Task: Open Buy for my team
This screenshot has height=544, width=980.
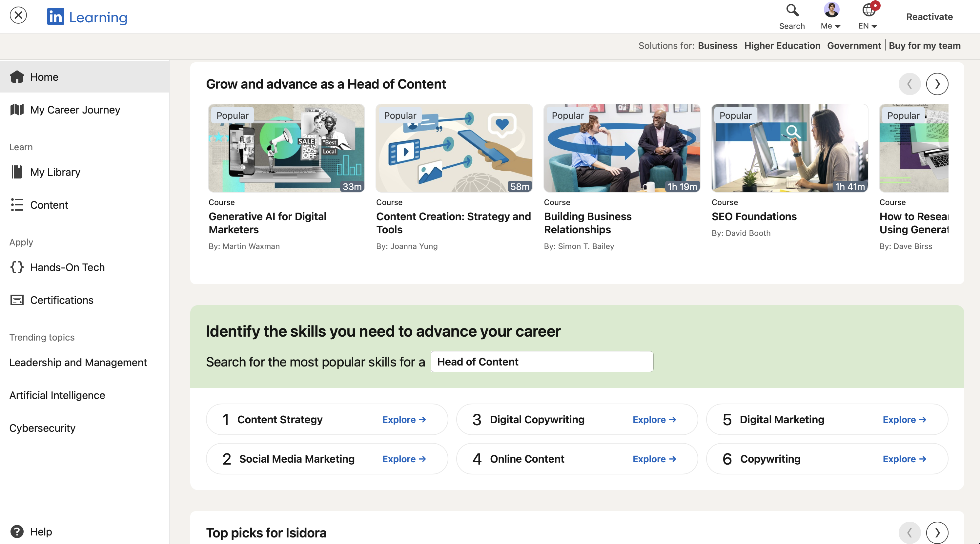Action: 925,45
